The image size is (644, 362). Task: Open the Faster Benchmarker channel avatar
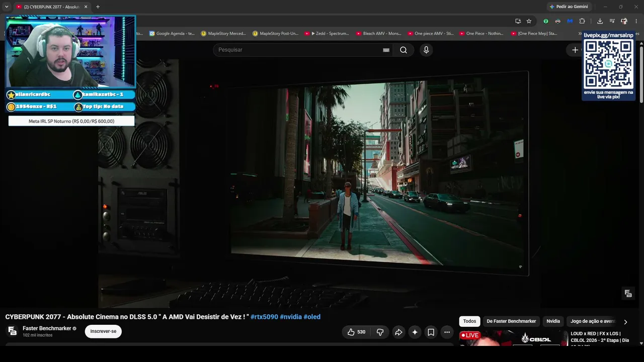tap(13, 331)
